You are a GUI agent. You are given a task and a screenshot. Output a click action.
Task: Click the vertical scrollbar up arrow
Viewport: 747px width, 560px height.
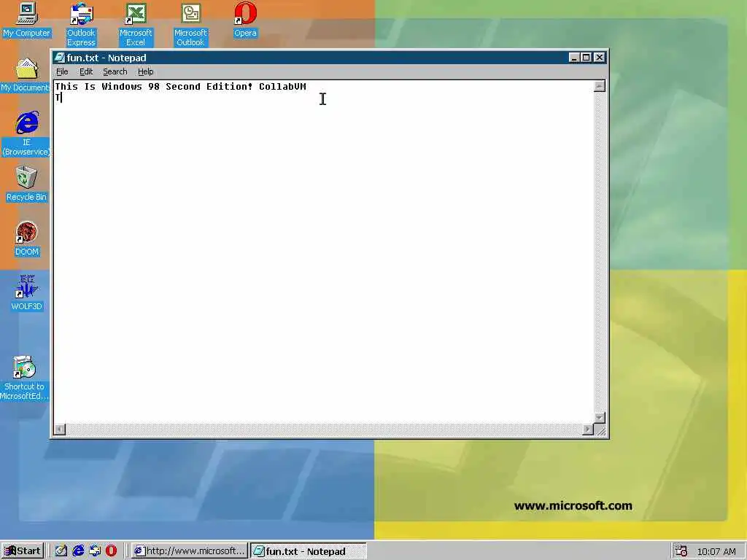pyautogui.click(x=600, y=86)
